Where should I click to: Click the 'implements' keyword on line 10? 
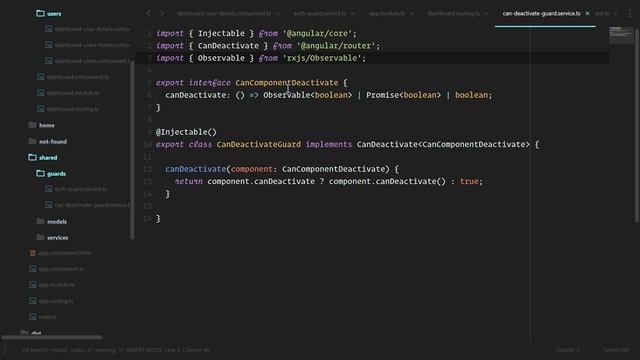pos(329,144)
